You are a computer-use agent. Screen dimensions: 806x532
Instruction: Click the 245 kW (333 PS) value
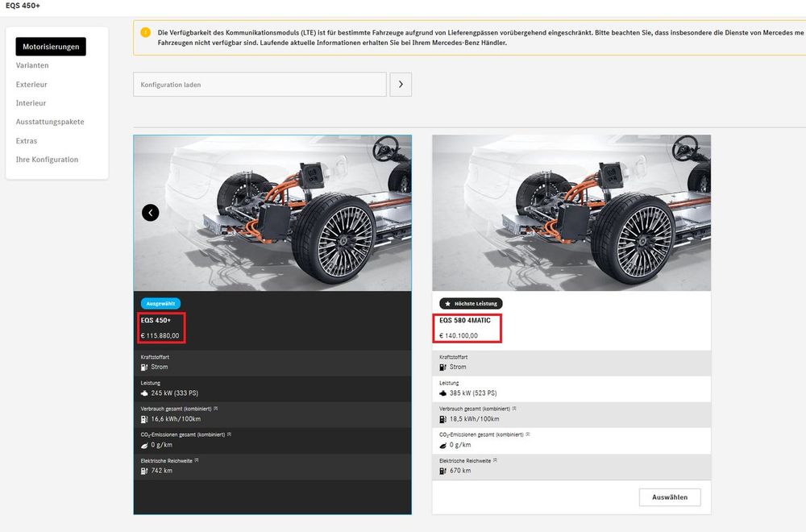[175, 393]
